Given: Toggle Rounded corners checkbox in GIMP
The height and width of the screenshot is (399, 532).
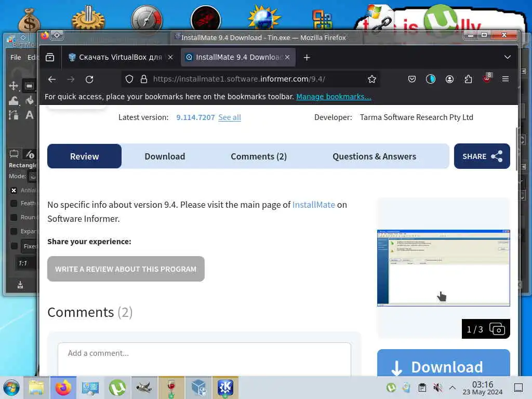Looking at the screenshot, I should (x=14, y=217).
